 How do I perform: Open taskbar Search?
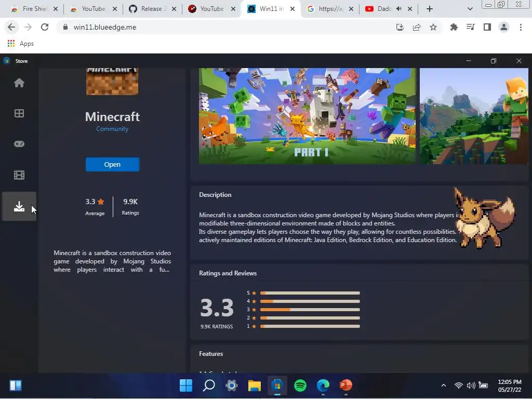[x=209, y=385]
